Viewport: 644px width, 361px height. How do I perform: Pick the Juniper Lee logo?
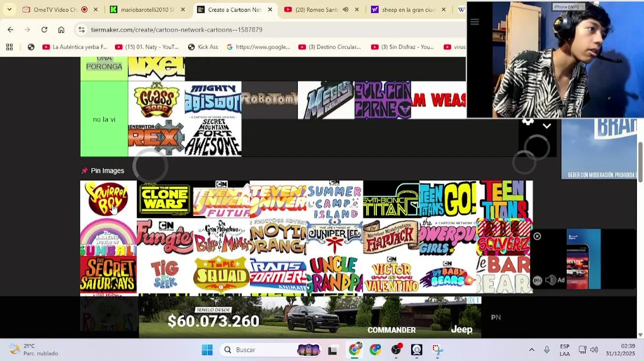pyautogui.click(x=335, y=237)
